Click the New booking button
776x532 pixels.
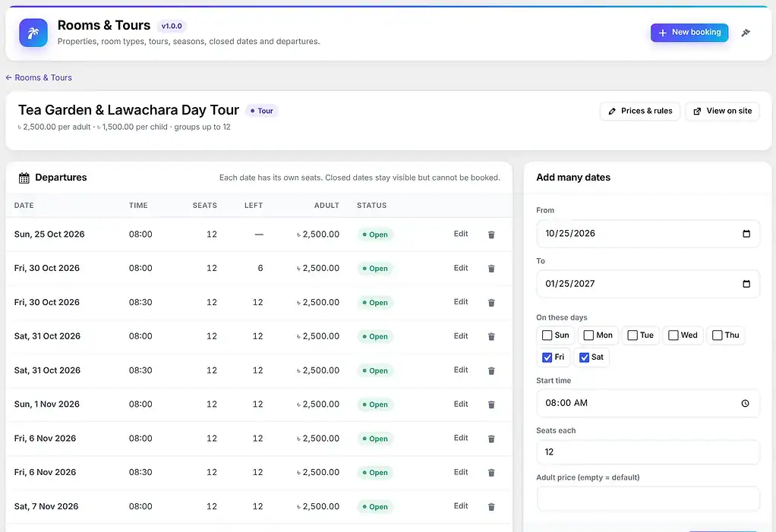point(689,33)
